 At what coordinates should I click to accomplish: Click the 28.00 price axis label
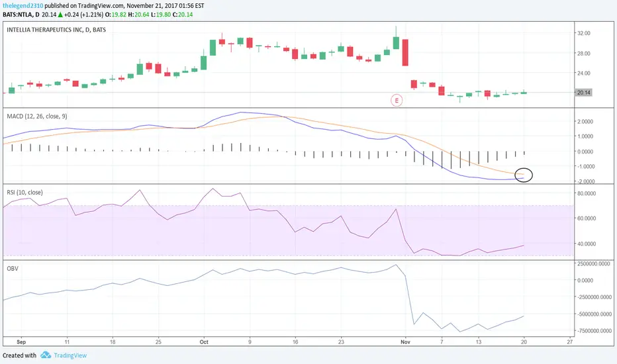pos(583,53)
